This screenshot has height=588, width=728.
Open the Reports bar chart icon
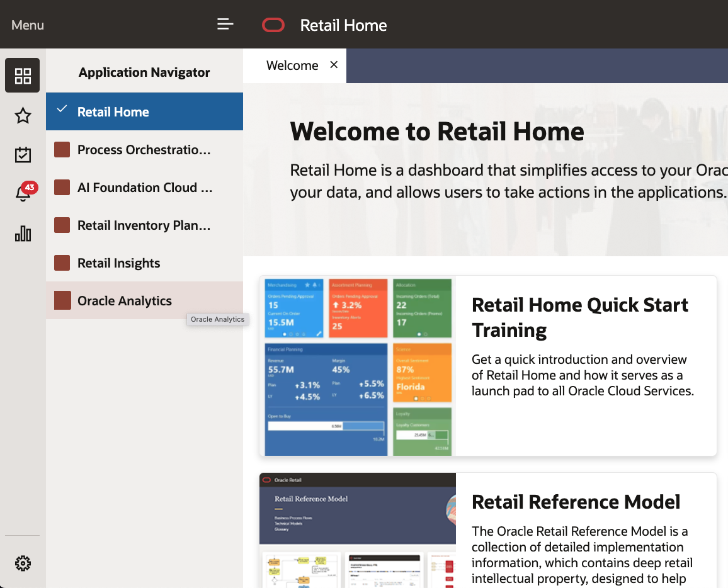(x=23, y=234)
